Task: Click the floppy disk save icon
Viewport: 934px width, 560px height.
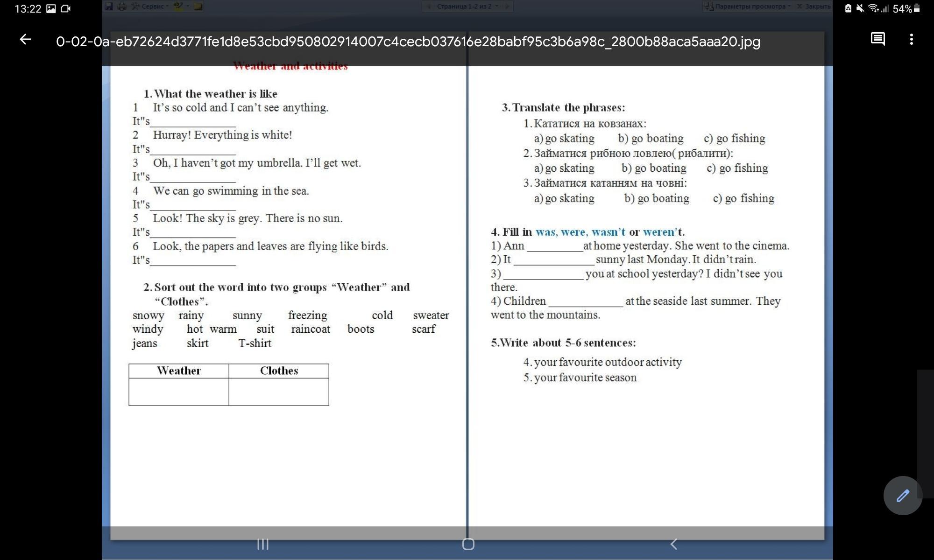Action: [x=109, y=7]
